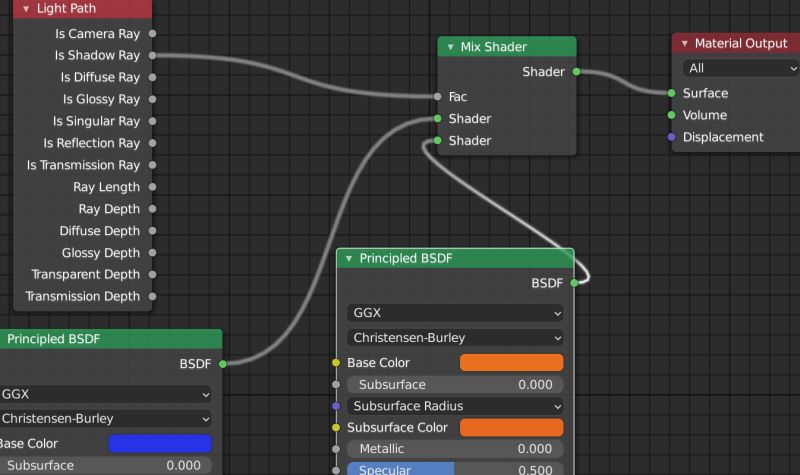This screenshot has width=800, height=475.
Task: Select the orange Principled BSDF node header
Action: [455, 258]
